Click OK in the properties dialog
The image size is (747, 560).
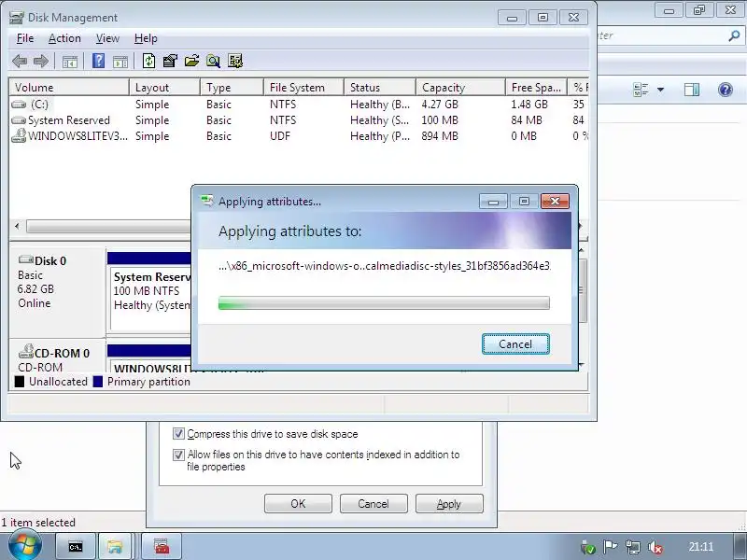click(x=298, y=503)
